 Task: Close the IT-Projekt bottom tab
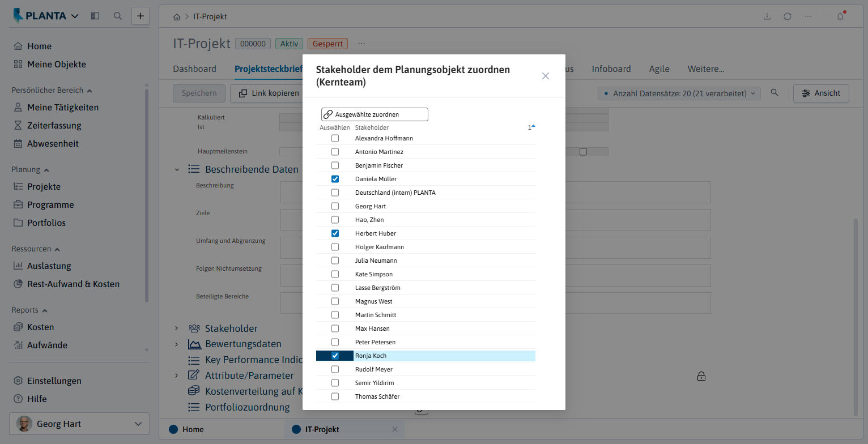pyautogui.click(x=395, y=429)
